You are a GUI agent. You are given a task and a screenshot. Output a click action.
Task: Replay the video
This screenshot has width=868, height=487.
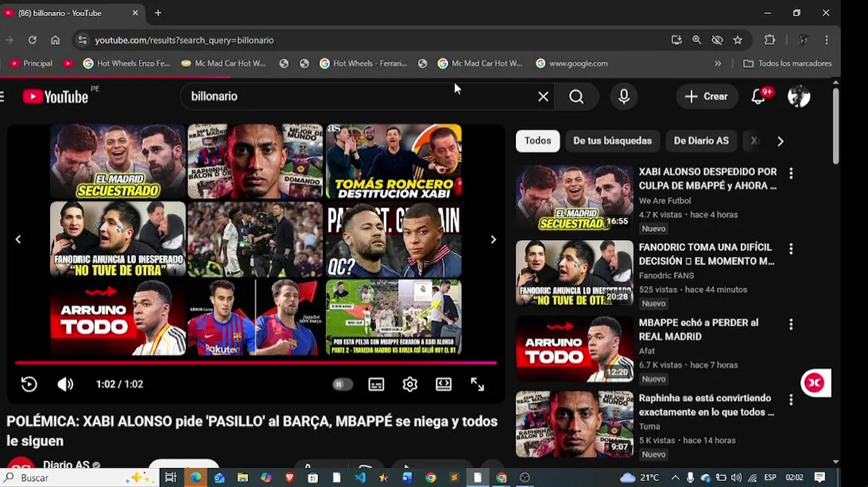tap(29, 384)
